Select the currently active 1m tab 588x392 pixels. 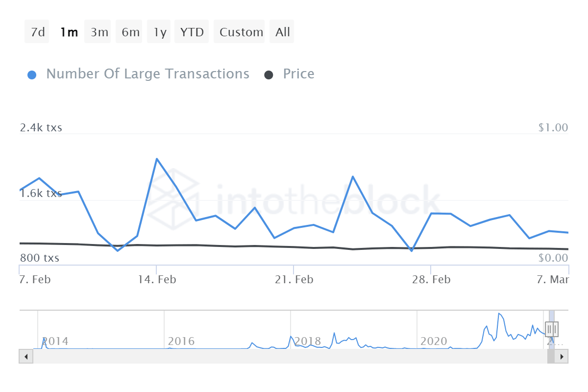(69, 31)
